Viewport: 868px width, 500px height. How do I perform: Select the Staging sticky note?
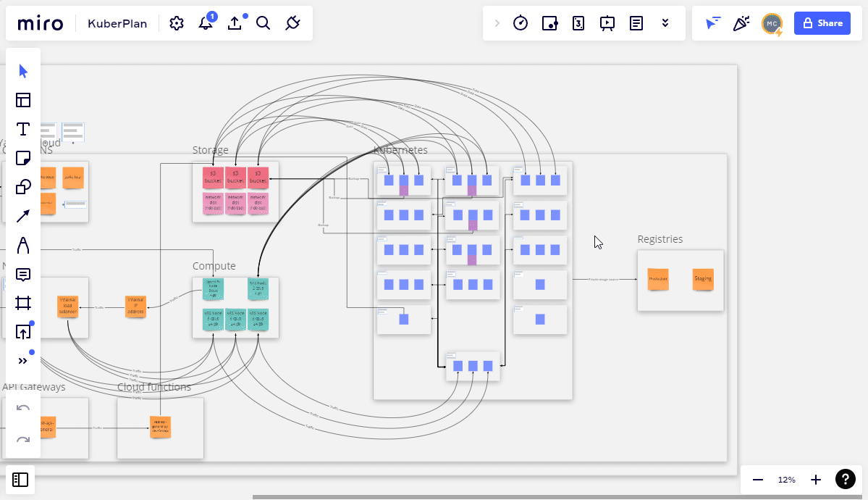(703, 279)
